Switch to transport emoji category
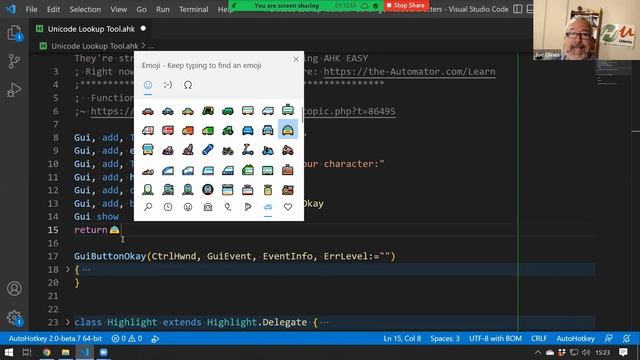 [268, 207]
